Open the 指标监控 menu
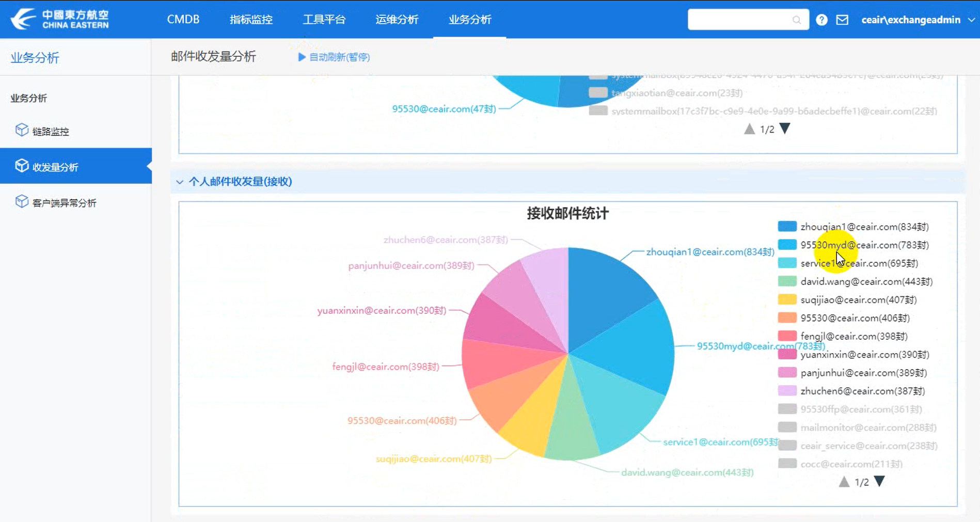980x522 pixels. (251, 19)
